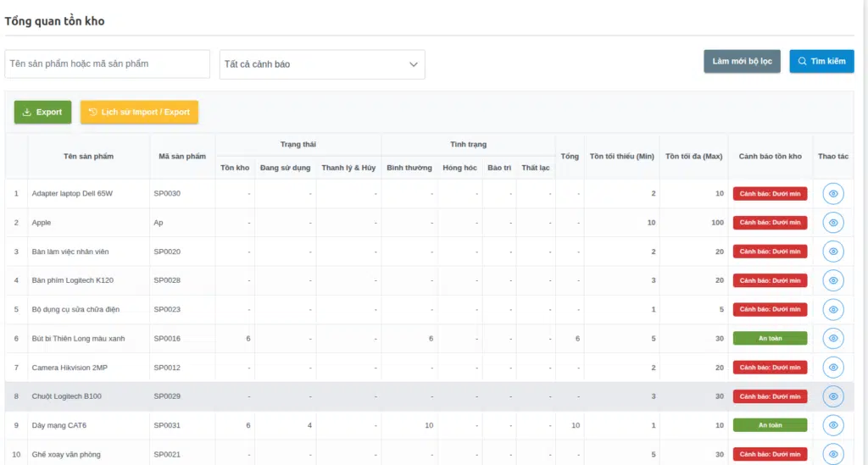Open the Tất cả cảnh báo dropdown

coord(322,64)
